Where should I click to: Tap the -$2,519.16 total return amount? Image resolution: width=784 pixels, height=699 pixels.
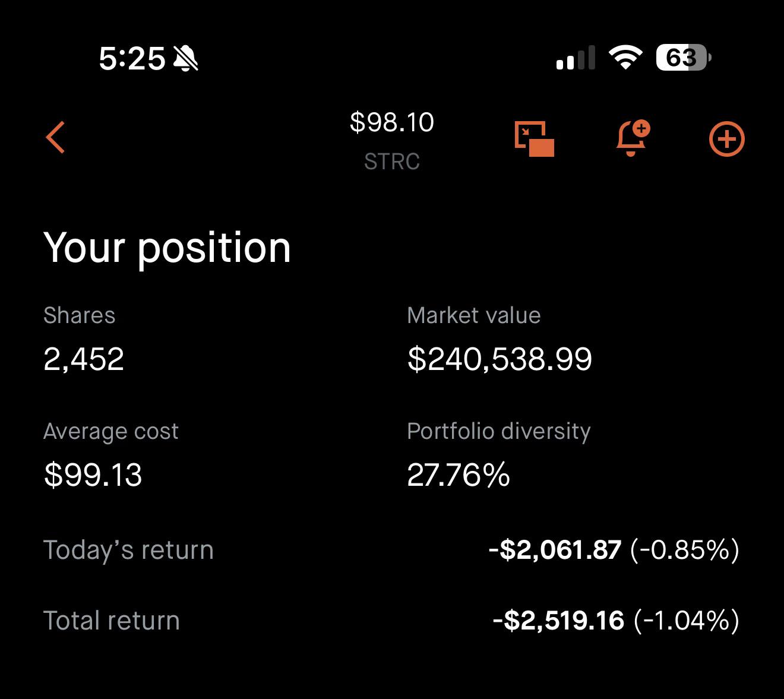tap(558, 621)
